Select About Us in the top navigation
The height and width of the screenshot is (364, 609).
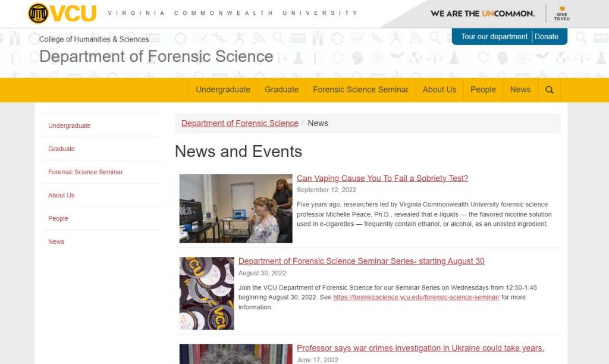tap(440, 90)
